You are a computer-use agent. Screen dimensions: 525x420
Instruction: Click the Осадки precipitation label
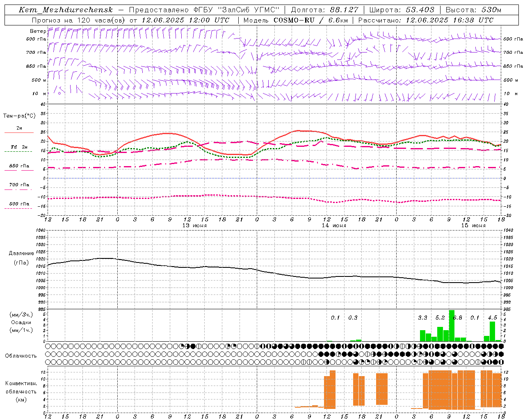21,322
